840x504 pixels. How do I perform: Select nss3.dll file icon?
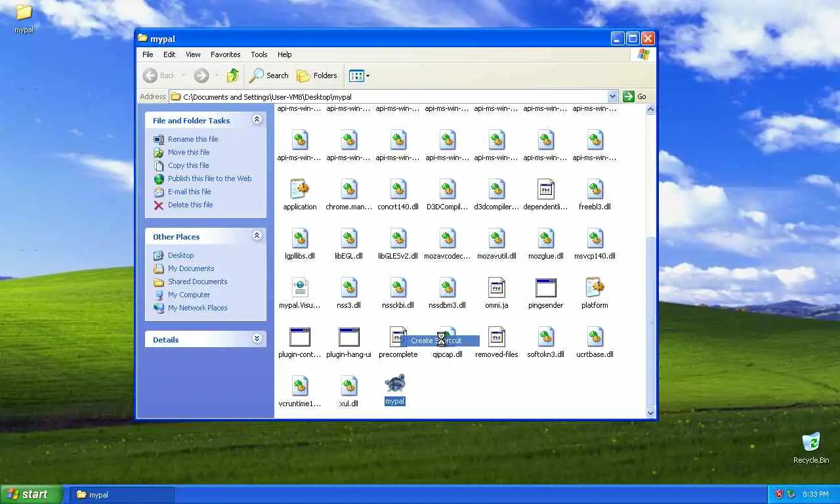(x=349, y=287)
